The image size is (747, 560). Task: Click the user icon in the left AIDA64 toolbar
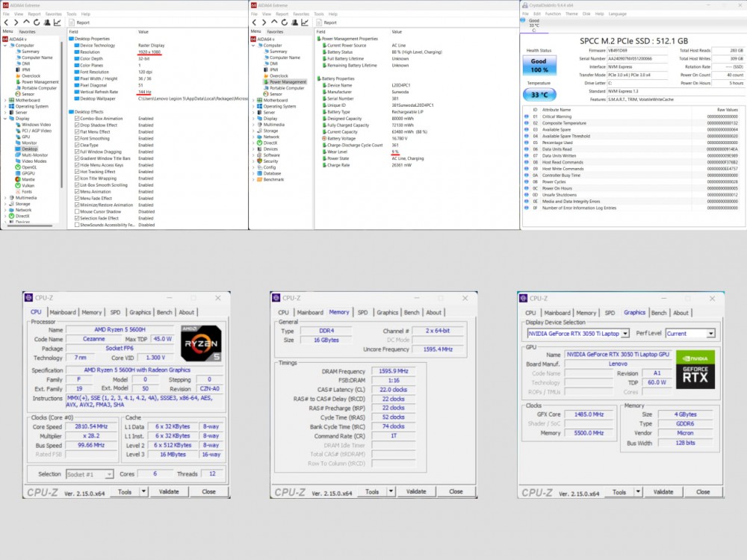point(46,22)
